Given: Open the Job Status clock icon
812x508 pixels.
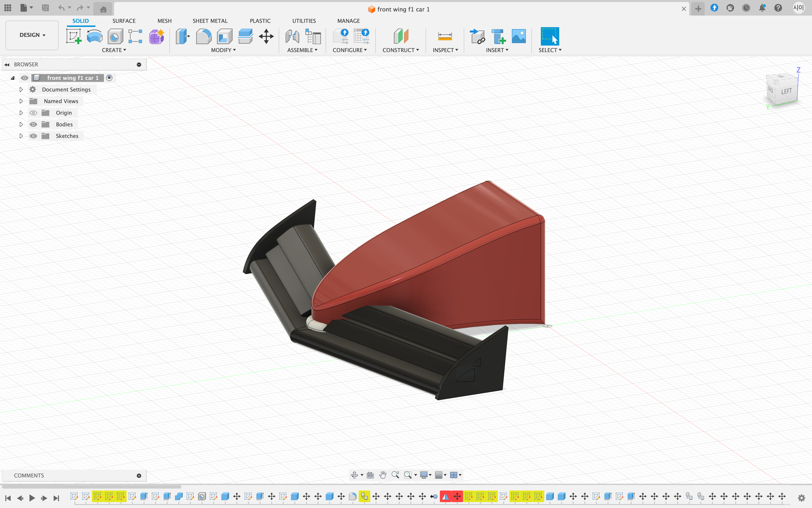Looking at the screenshot, I should [746, 8].
